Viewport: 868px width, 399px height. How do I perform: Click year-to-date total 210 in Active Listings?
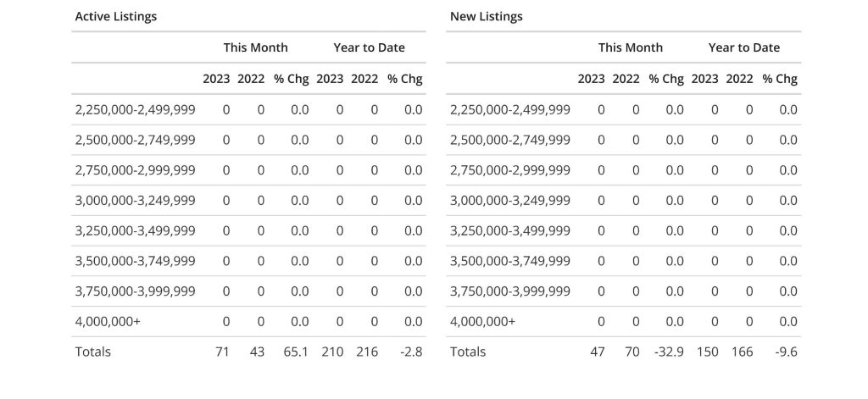pos(330,352)
